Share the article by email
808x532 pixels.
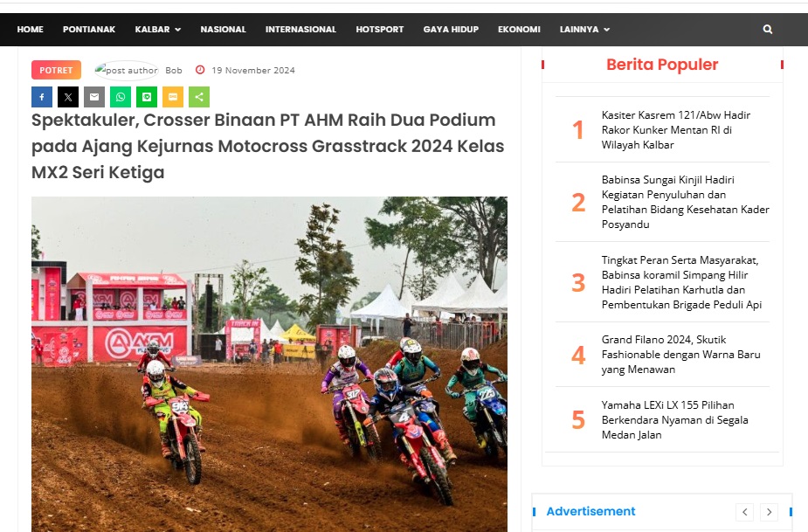[94, 97]
